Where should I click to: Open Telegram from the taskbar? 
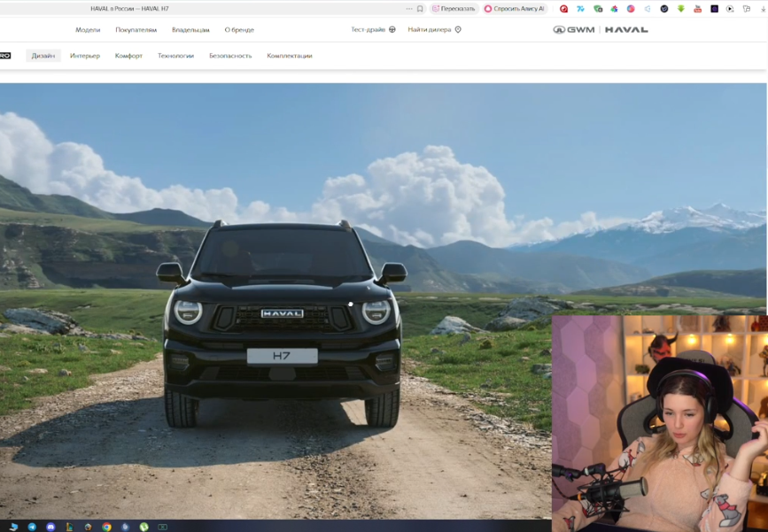tap(32, 527)
